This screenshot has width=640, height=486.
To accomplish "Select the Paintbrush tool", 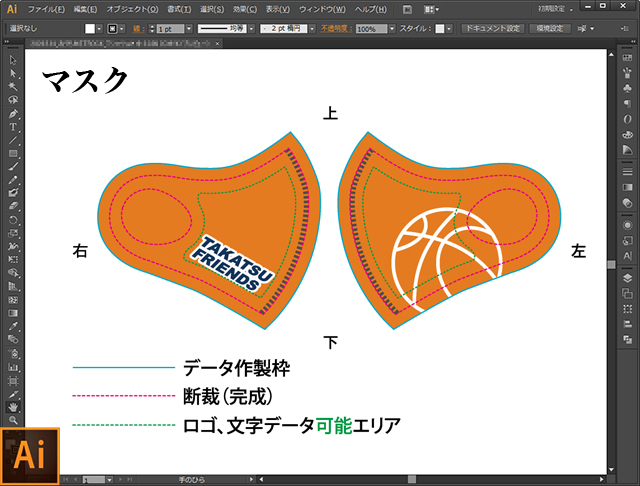I will coord(13,166).
